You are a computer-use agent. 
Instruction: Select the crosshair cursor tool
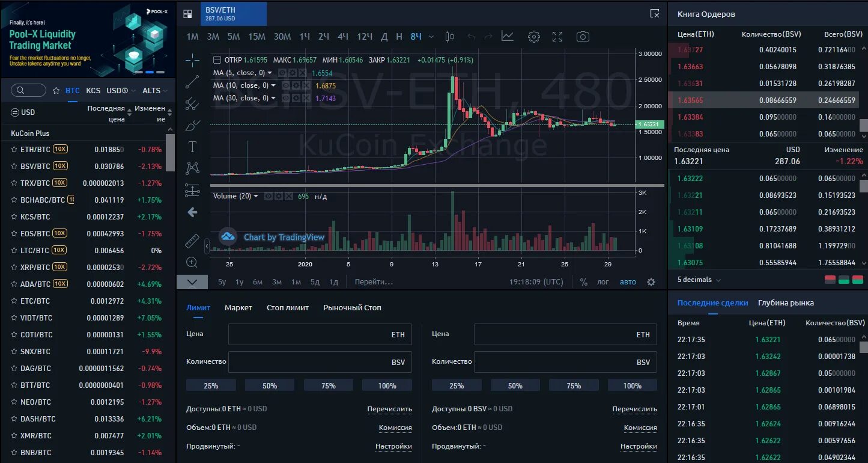point(192,60)
